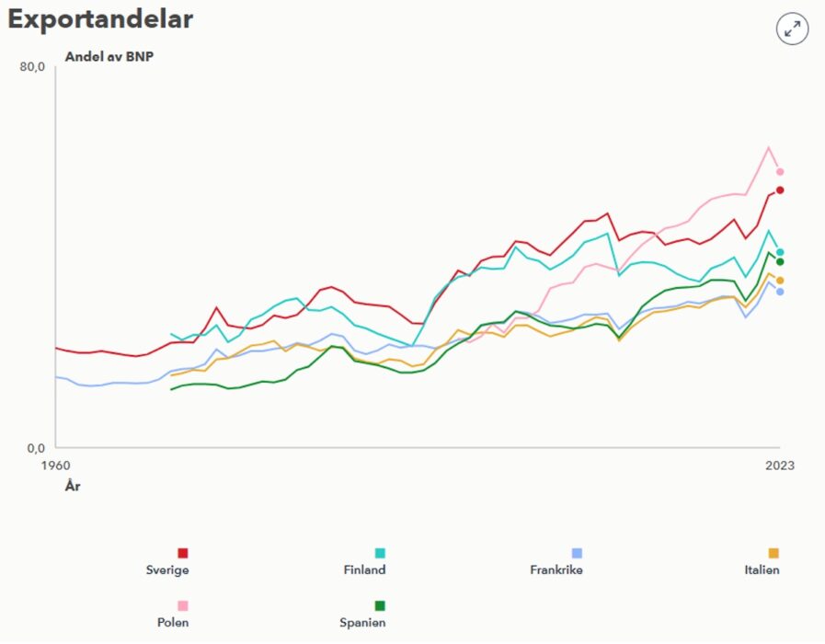Viewport: 825px width, 644px height.
Task: Click the blue Frankrike 2023 endpoint dot
Action: pos(780,292)
